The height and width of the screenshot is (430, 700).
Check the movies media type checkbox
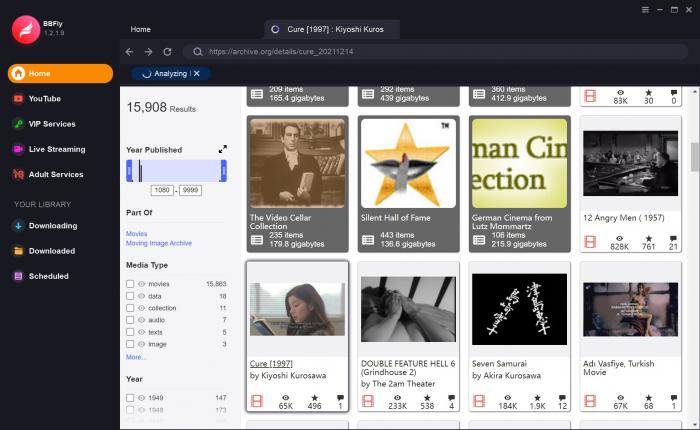pos(130,284)
